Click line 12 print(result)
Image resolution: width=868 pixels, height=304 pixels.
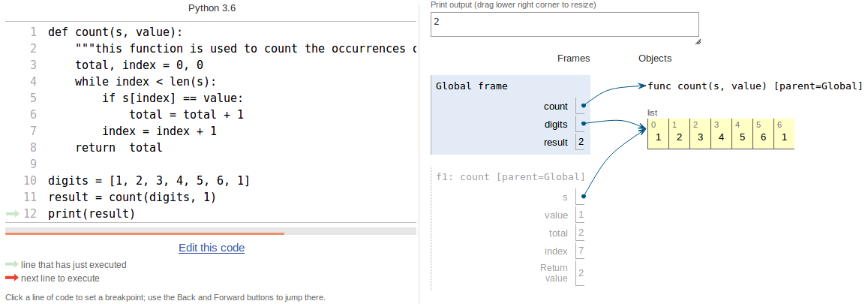point(92,214)
